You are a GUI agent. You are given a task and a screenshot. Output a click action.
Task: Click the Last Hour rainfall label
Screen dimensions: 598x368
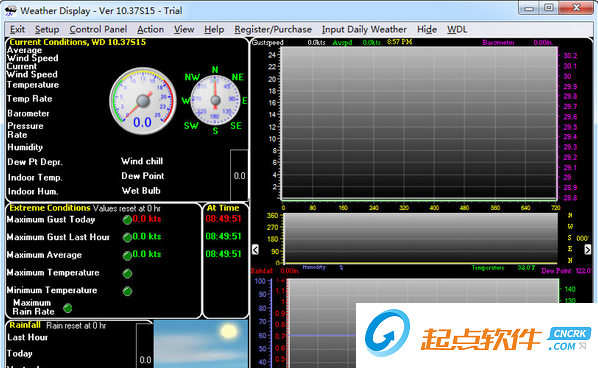click(x=27, y=337)
